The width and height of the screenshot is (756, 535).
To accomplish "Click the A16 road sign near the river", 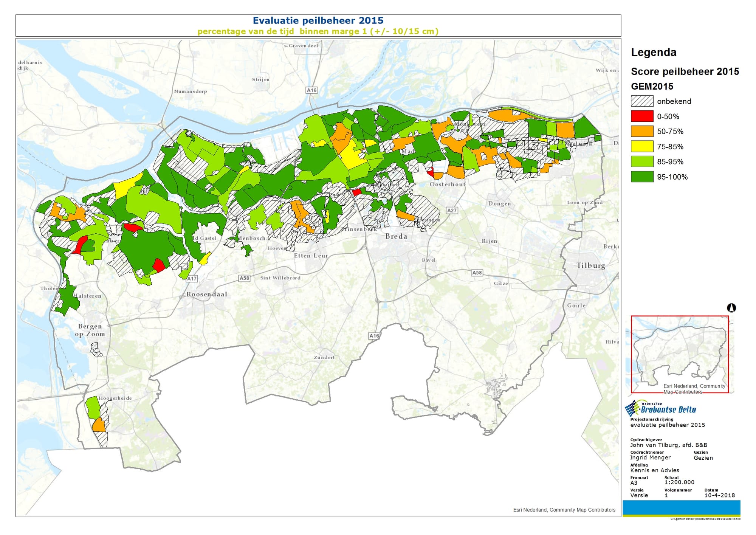I will pyautogui.click(x=311, y=90).
